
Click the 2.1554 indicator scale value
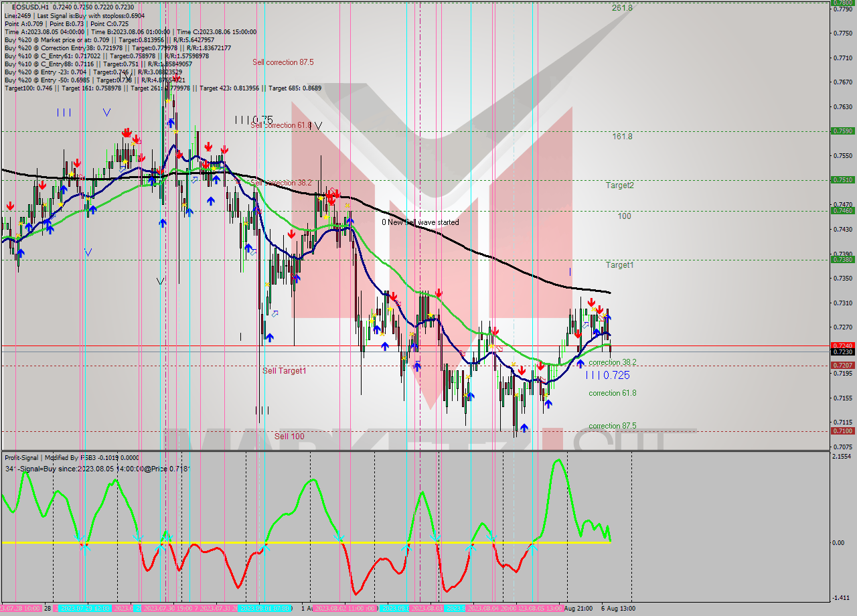tap(842, 456)
